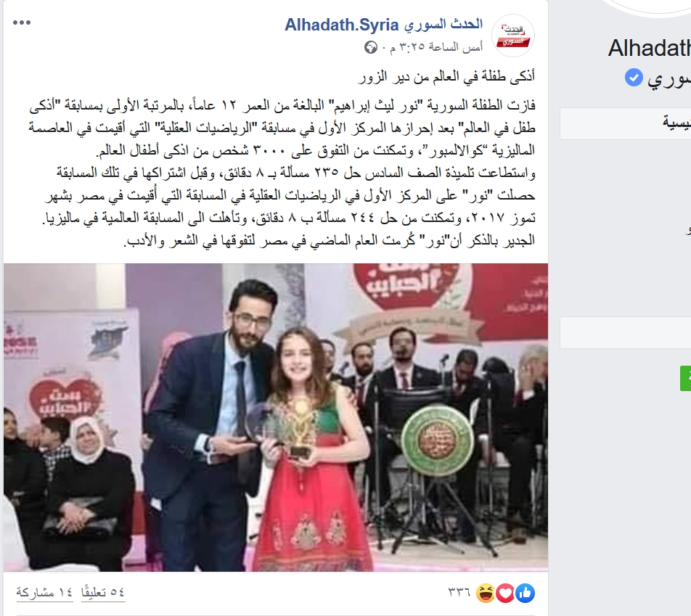Open the Alhadath page profile picture
This screenshot has height=616, width=691.
(512, 36)
